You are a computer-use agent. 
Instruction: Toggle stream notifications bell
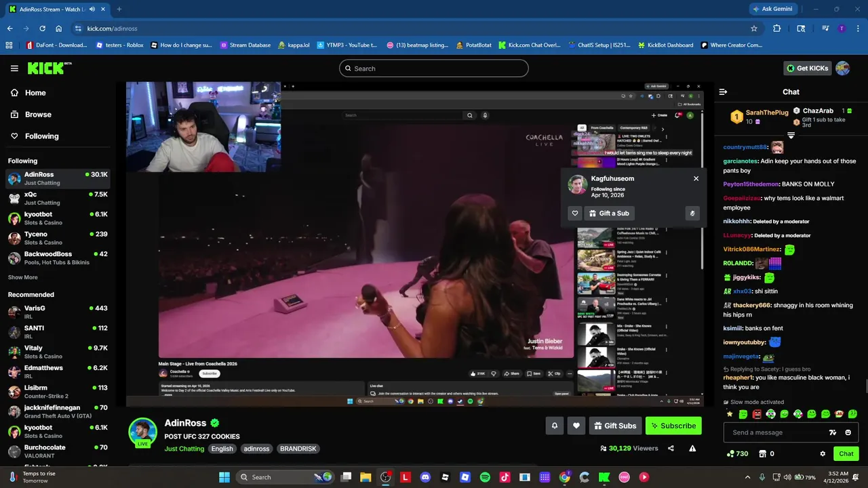coord(554,426)
